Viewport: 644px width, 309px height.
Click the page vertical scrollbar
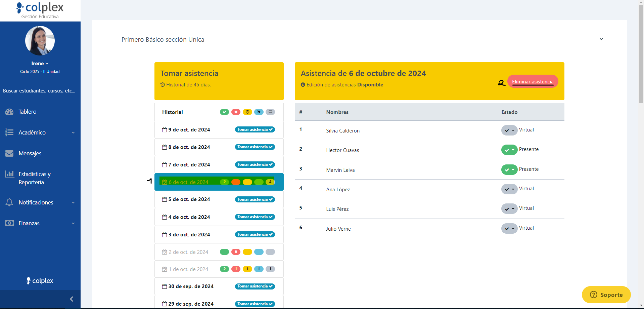[641, 54]
